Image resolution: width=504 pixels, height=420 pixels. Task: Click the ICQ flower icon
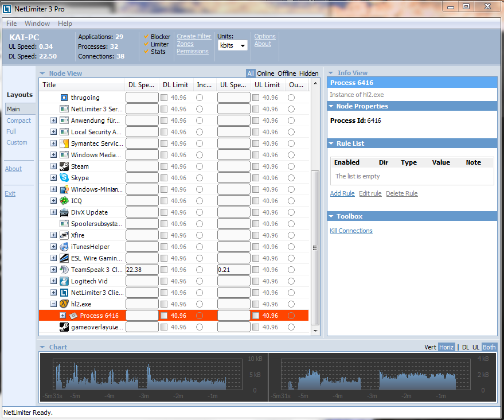[x=64, y=201]
